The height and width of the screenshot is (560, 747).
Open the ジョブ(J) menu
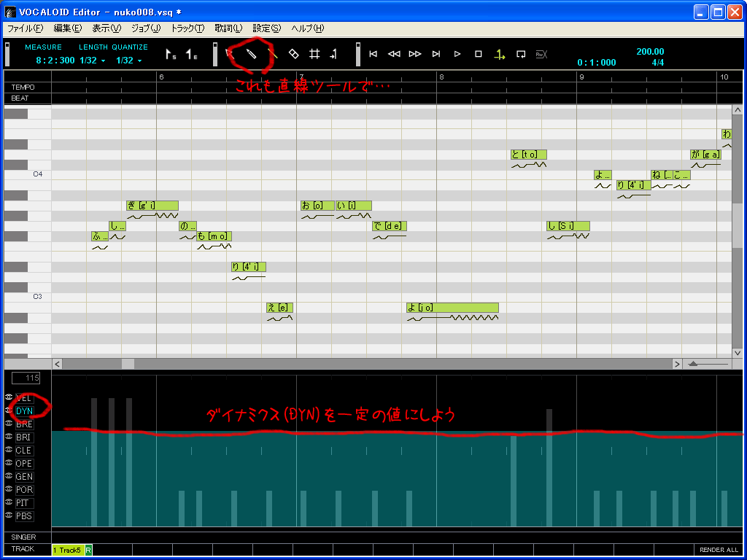click(x=146, y=28)
